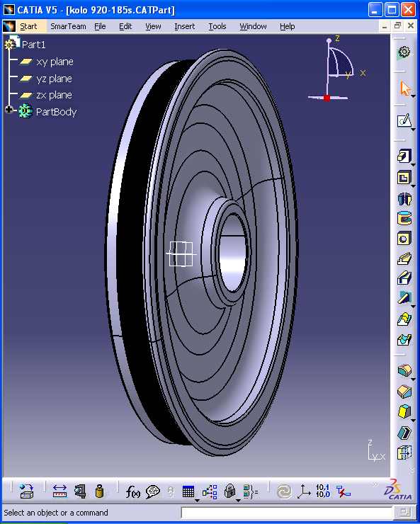Select Removed Multi-sections Solid tool

coord(404,340)
